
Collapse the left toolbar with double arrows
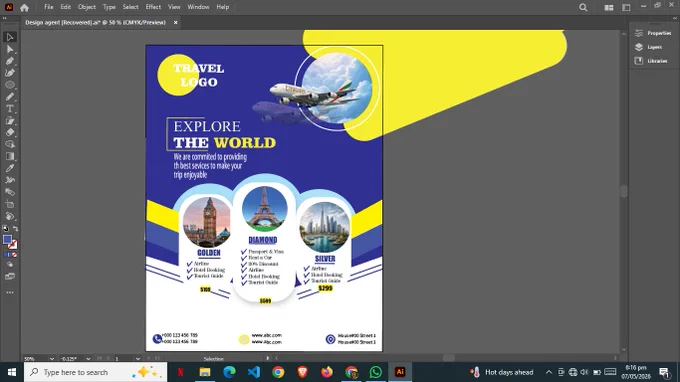[x=5, y=18]
